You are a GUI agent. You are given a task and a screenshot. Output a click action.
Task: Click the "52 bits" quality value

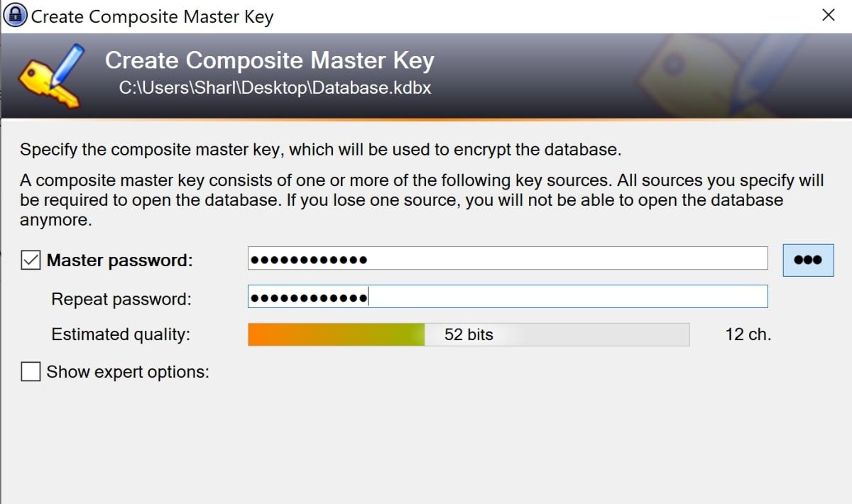(469, 334)
